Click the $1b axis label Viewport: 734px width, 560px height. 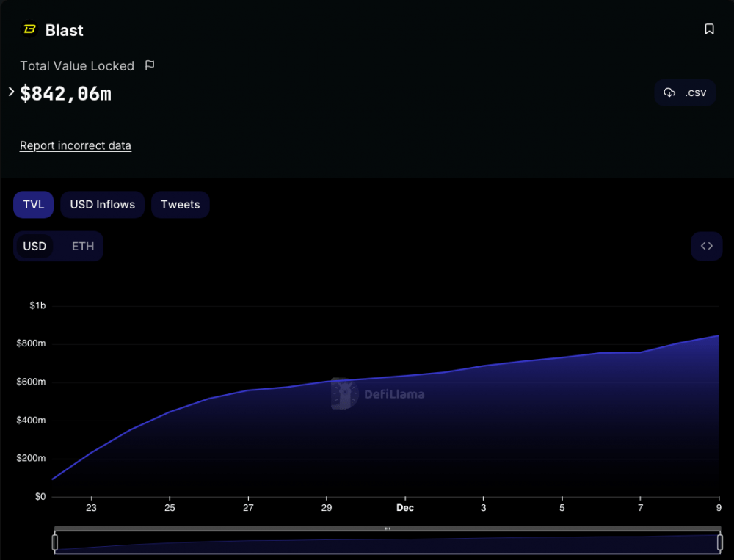pyautogui.click(x=37, y=306)
